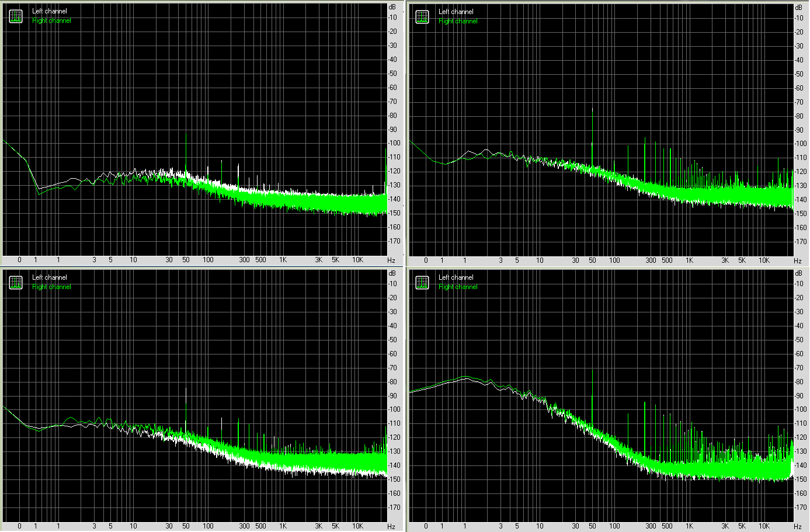Select 'Left channel' legend in bottom-right graph
Screen dimensions: 810x532
(456, 277)
